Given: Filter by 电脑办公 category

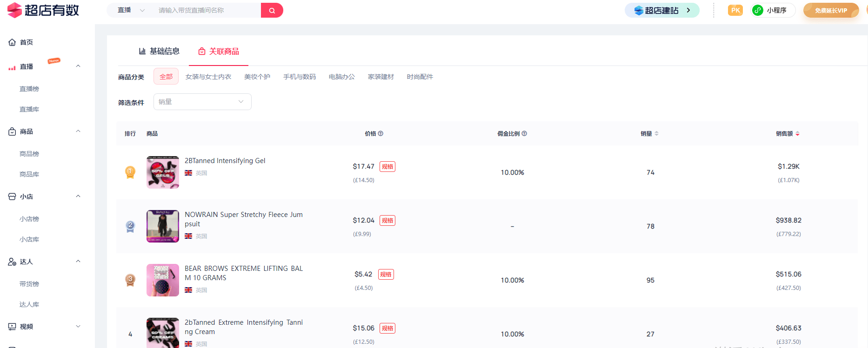Looking at the screenshot, I should 342,77.
